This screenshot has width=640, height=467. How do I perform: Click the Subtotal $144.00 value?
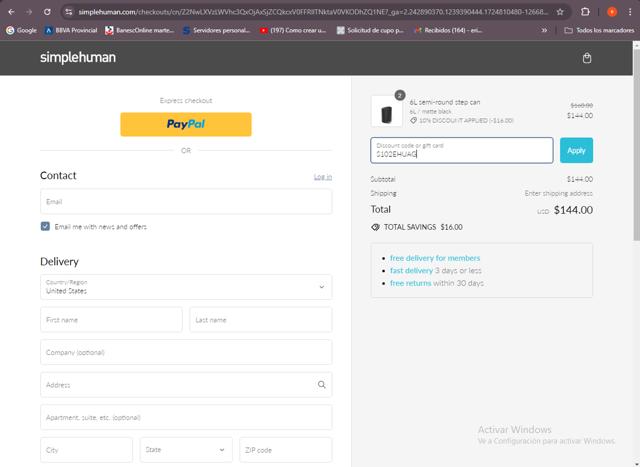coord(580,179)
